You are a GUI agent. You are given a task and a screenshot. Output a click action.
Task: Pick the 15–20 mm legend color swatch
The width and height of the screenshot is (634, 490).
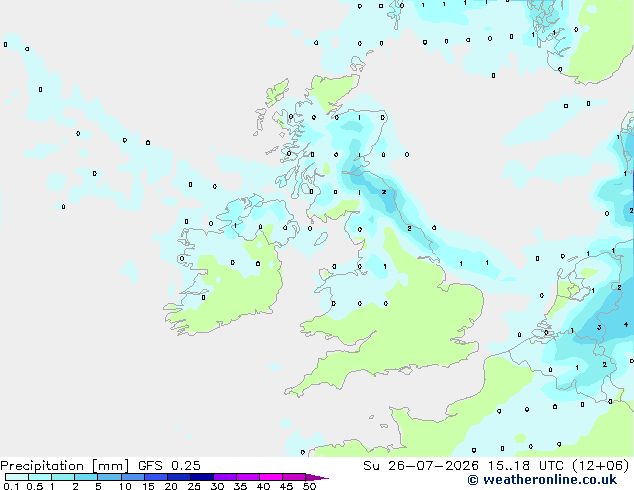pyautogui.click(x=156, y=477)
